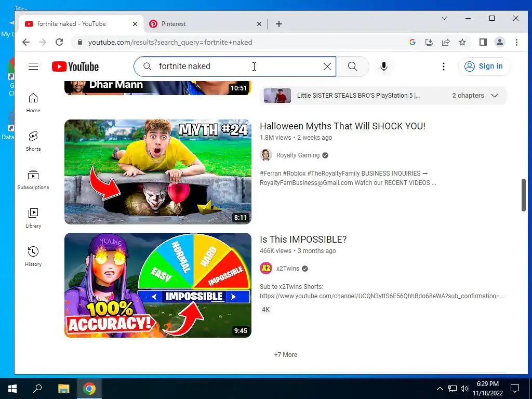Open File Explorer from taskbar
The image size is (532, 399).
(63, 389)
